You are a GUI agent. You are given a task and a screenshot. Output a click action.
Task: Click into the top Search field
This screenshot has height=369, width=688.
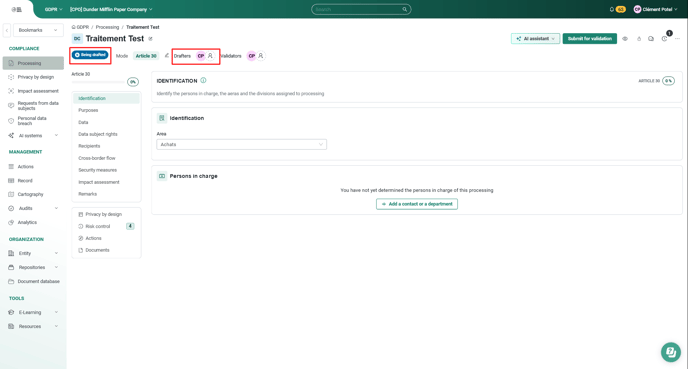361,9
